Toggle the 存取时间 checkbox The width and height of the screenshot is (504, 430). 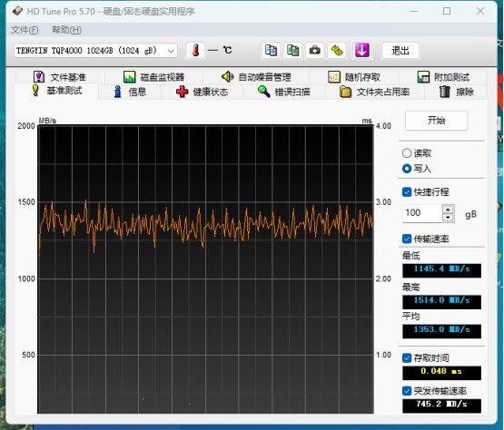[x=407, y=357]
